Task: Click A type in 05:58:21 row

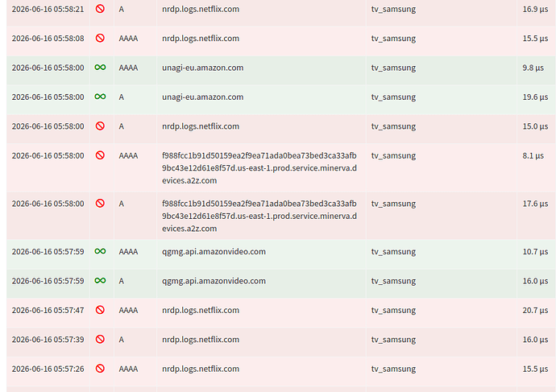Action: coord(121,9)
